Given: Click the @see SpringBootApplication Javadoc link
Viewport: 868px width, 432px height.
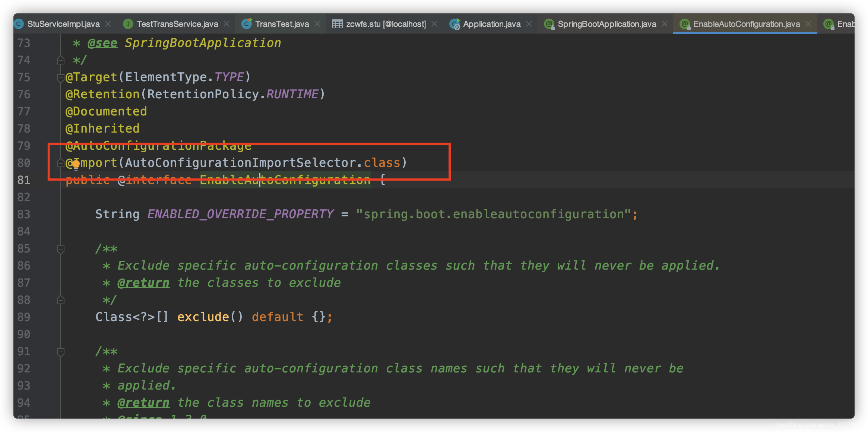Looking at the screenshot, I should coord(203,43).
